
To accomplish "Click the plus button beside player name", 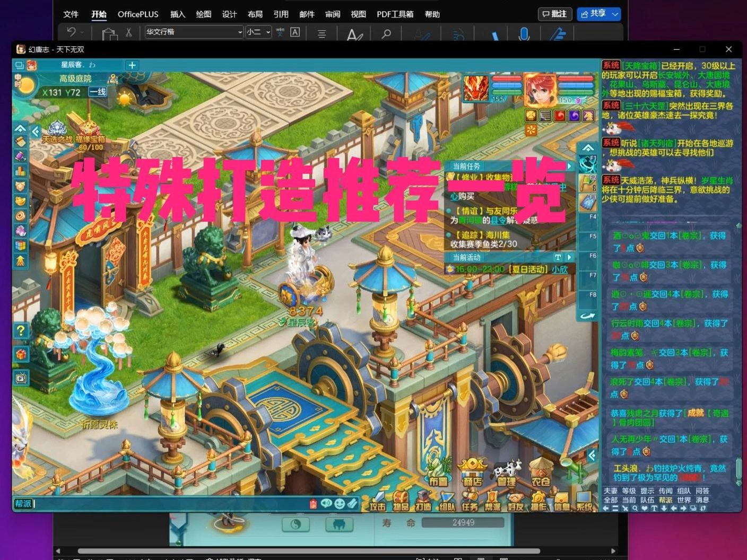I will click(x=132, y=65).
